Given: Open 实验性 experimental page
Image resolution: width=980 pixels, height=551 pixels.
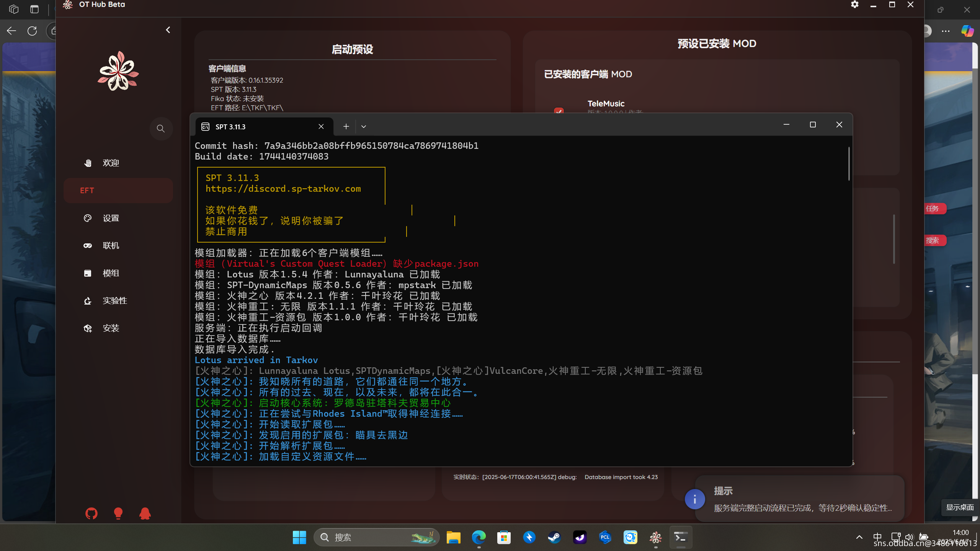Looking at the screenshot, I should click(x=118, y=301).
